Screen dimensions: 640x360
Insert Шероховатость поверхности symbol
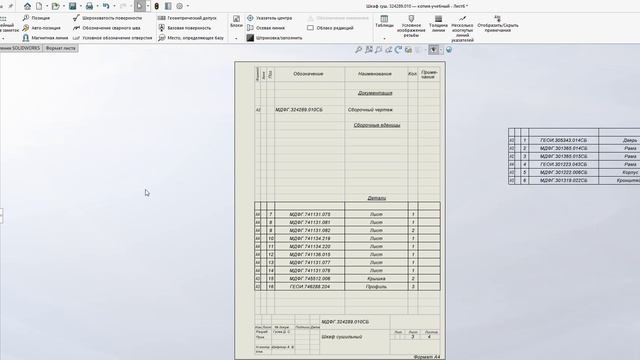click(x=107, y=18)
